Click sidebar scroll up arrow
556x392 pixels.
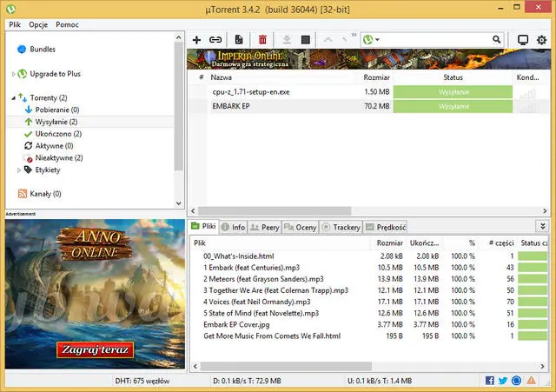point(178,37)
